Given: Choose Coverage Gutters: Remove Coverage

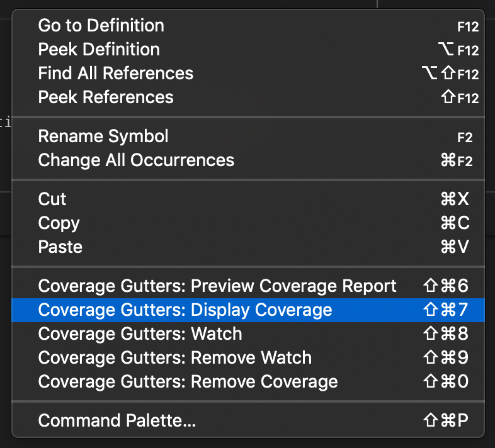Looking at the screenshot, I should point(188,382).
